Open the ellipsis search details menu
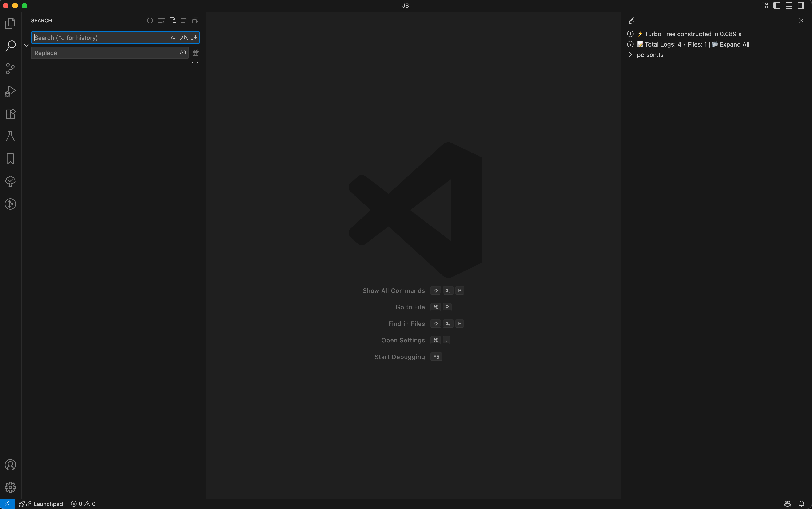This screenshot has height=509, width=812. [x=195, y=63]
